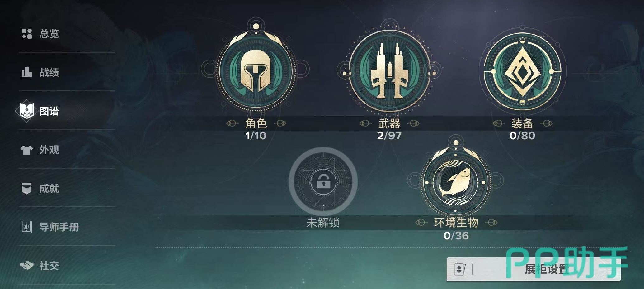The image size is (644, 289).
Task: Click the 装备 0/80 progress count
Action: pyautogui.click(x=522, y=136)
